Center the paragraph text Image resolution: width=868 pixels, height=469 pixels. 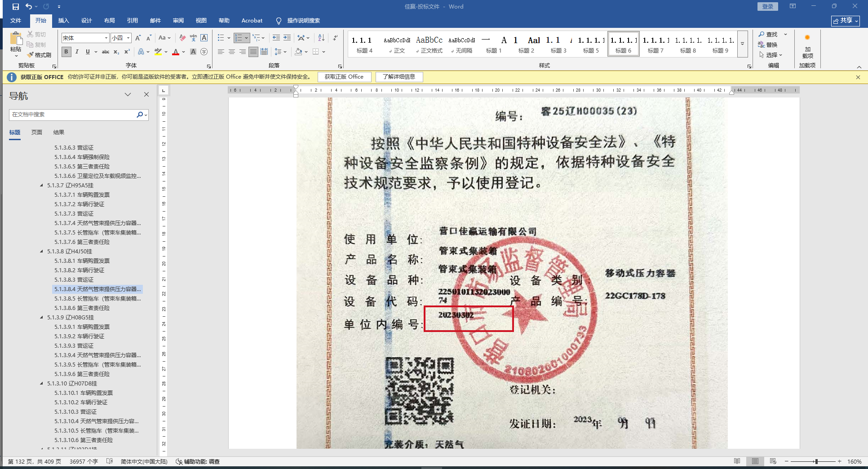[232, 52]
